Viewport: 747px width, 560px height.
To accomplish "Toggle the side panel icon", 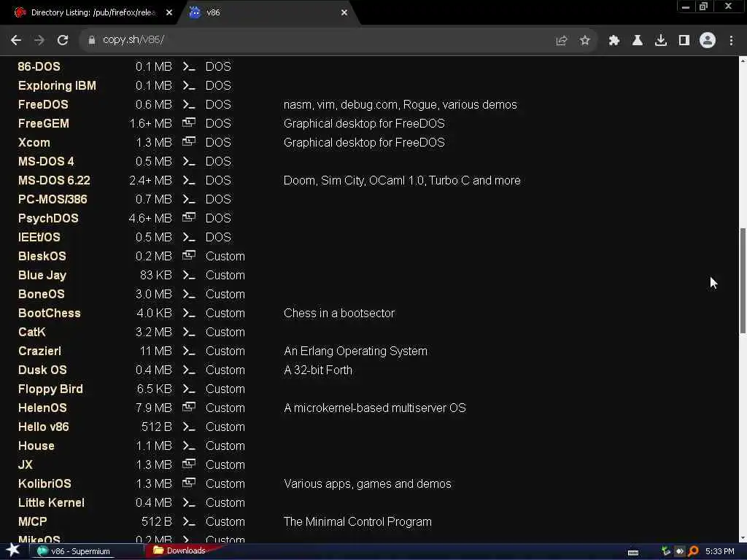I will (684, 41).
